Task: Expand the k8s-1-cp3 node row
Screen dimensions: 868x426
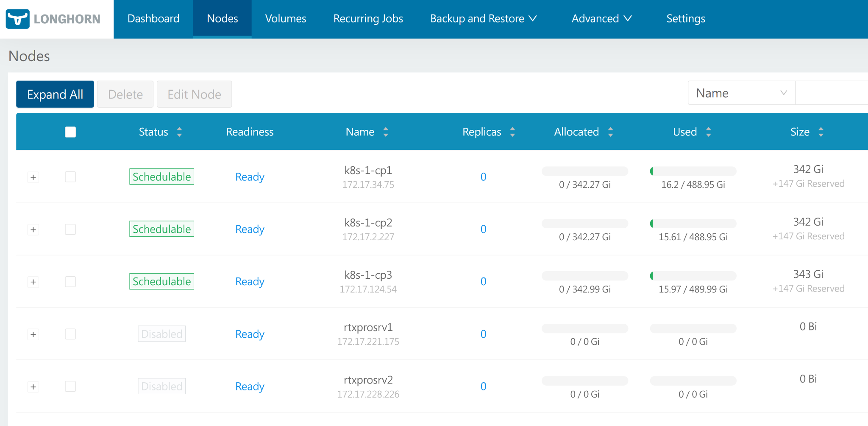Action: click(x=33, y=282)
